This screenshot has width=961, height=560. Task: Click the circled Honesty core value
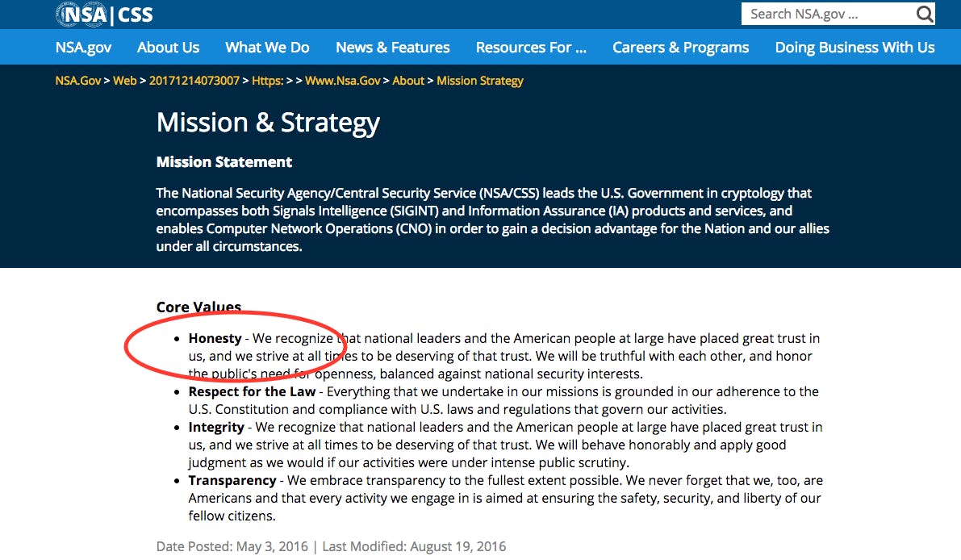tap(215, 338)
